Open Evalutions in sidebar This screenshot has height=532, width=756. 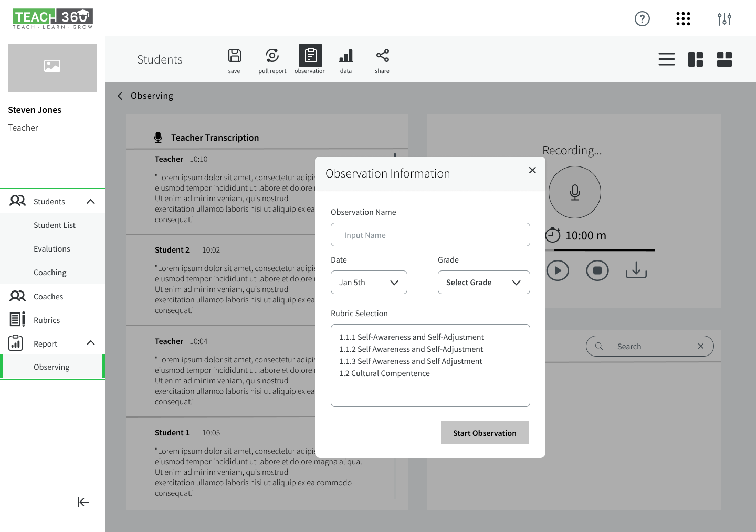click(x=52, y=248)
